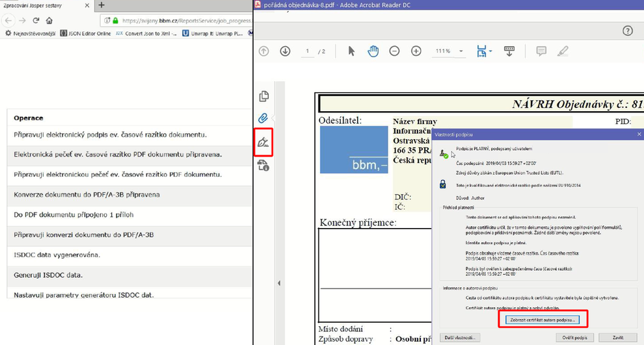The image size is (644, 345).
Task: Collapse the left navigation pane arrow
Action: click(279, 283)
